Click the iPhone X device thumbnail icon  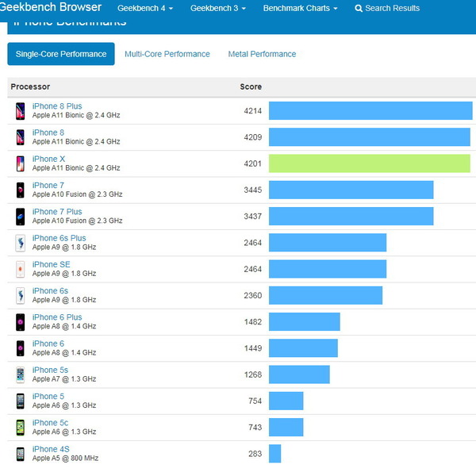[20, 163]
